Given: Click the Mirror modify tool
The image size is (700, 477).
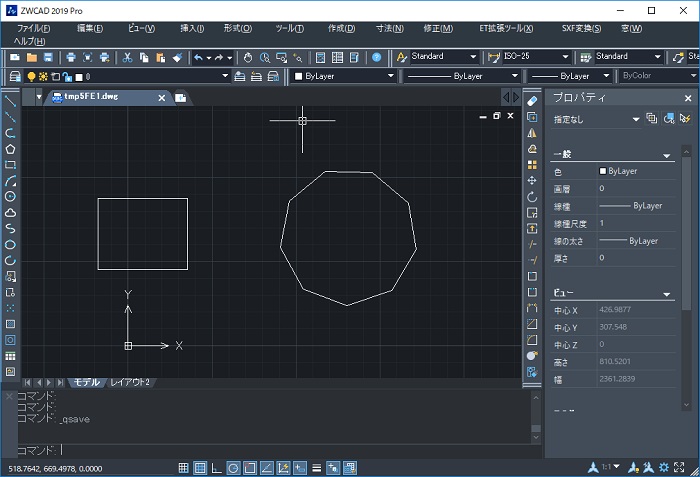Looking at the screenshot, I should coord(532,133).
